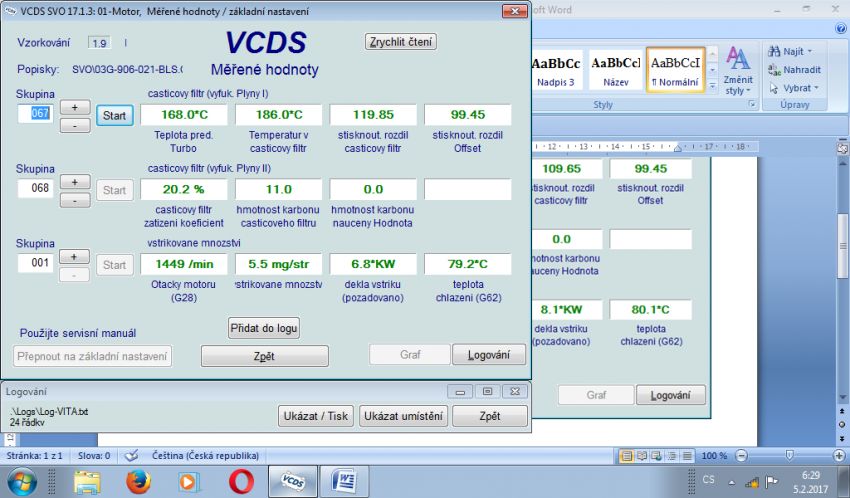Click Word help question mark icon
850x498 pixels.
tap(840, 29)
